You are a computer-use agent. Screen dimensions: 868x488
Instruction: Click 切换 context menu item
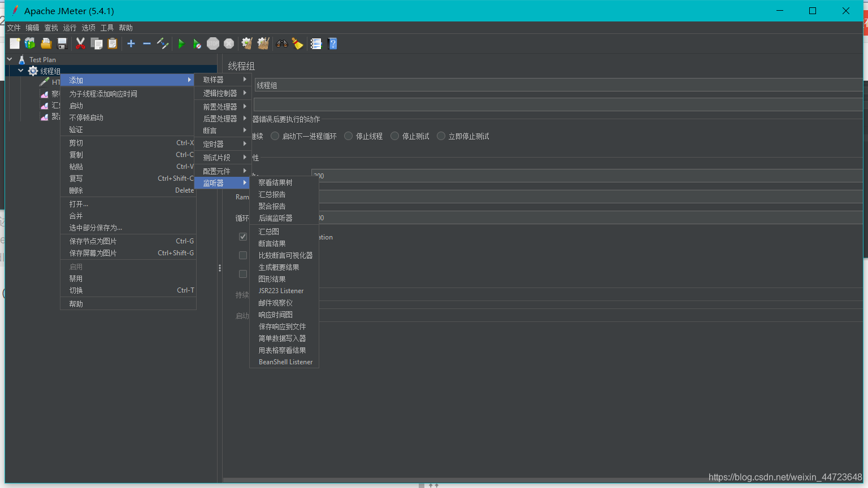pyautogui.click(x=128, y=290)
